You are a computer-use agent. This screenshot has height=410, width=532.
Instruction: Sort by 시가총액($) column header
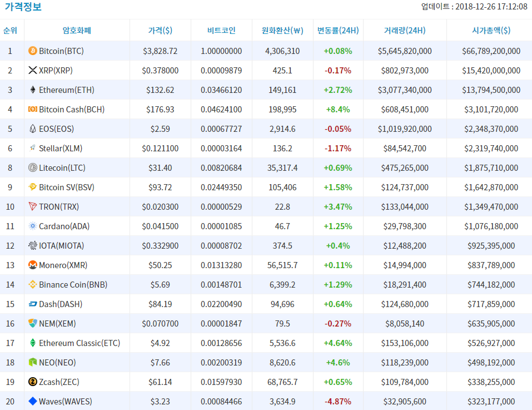[x=491, y=31]
